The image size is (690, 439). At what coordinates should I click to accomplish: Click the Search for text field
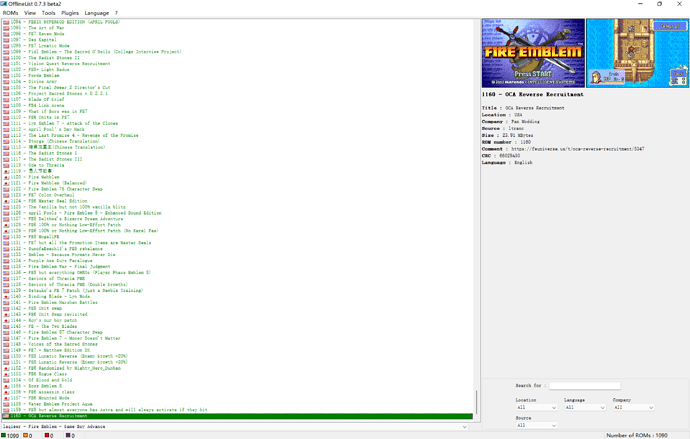pyautogui.click(x=585, y=385)
